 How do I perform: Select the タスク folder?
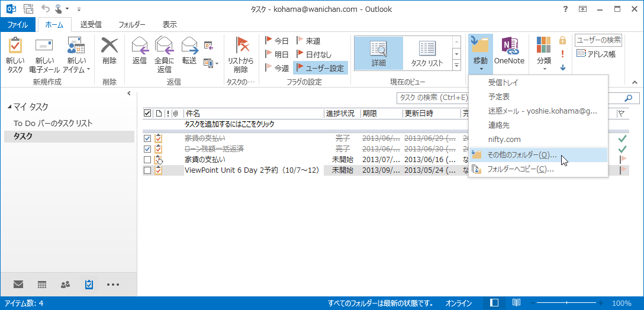click(x=69, y=137)
